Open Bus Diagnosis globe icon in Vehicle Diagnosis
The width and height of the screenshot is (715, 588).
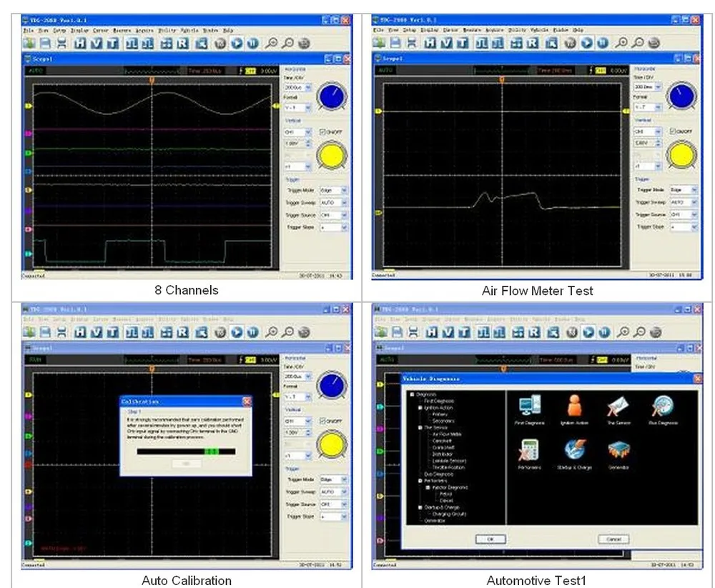(x=663, y=406)
